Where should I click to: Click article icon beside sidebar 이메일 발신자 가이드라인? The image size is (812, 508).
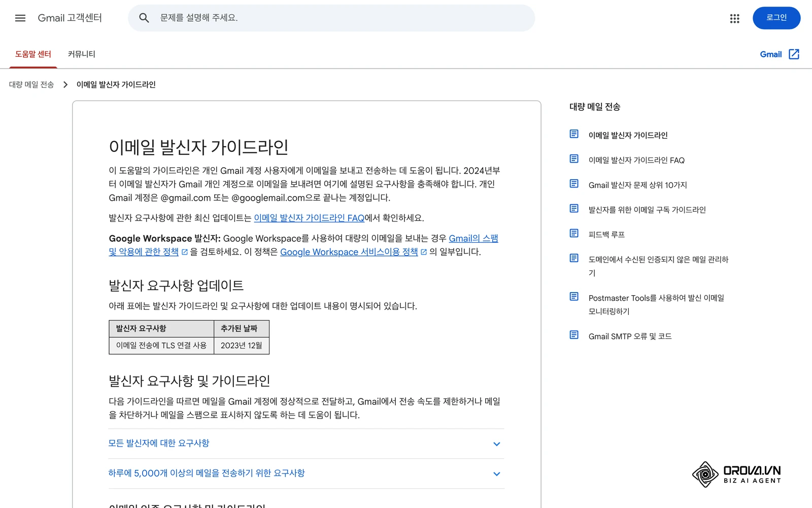pos(574,134)
